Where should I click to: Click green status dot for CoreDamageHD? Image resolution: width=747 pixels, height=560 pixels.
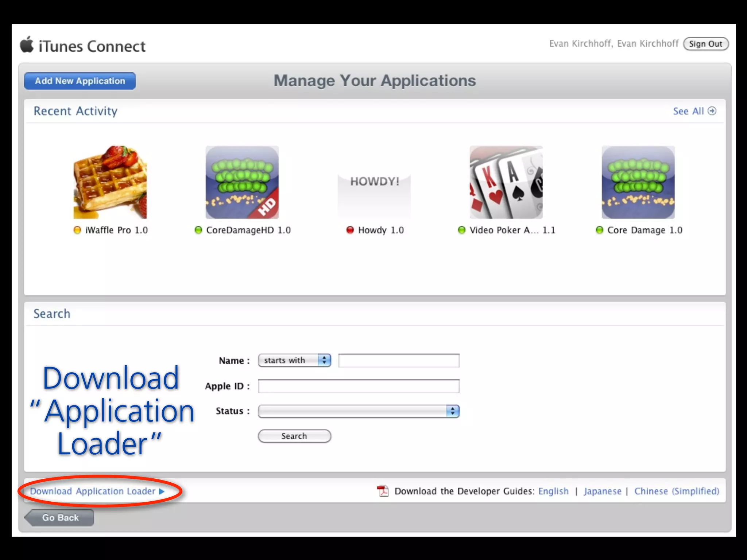pyautogui.click(x=198, y=230)
